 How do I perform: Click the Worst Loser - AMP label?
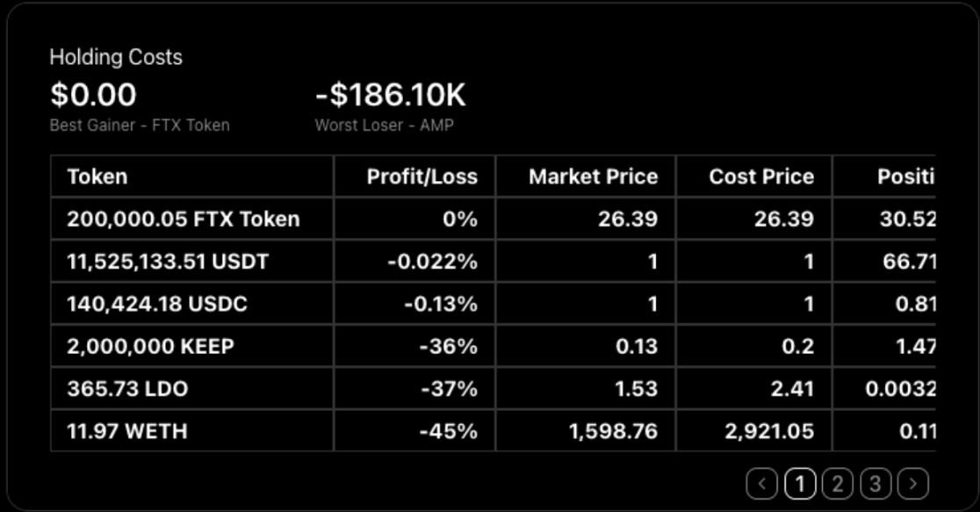[x=384, y=125]
